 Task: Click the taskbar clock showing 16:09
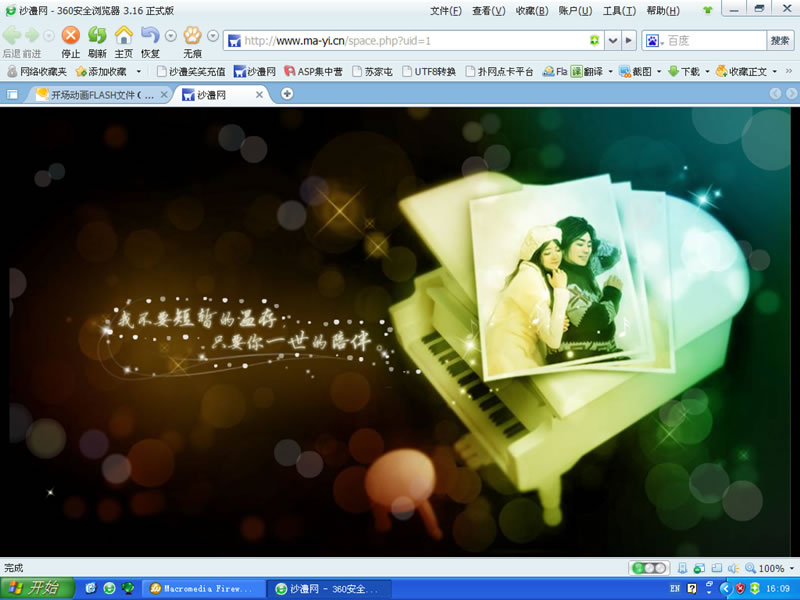[778, 589]
